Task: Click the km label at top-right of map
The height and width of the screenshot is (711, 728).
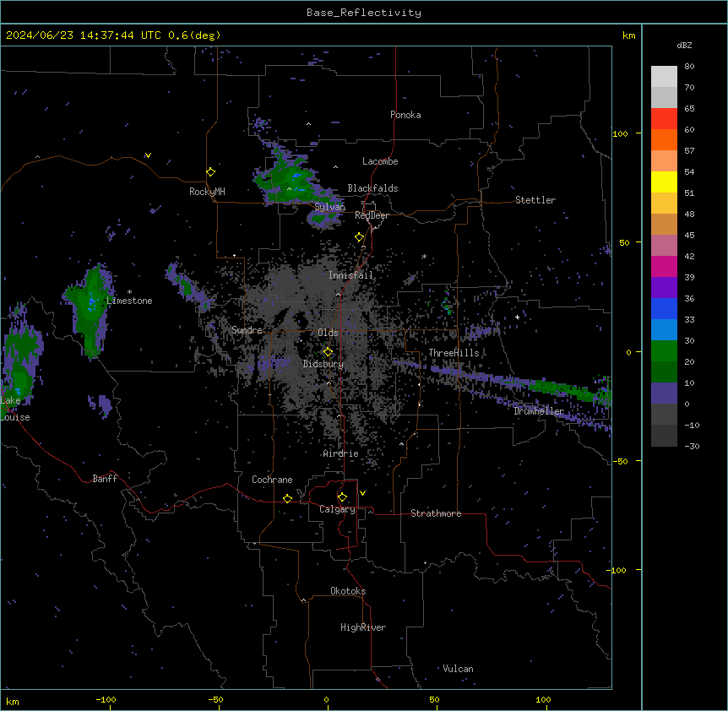Action: [628, 35]
